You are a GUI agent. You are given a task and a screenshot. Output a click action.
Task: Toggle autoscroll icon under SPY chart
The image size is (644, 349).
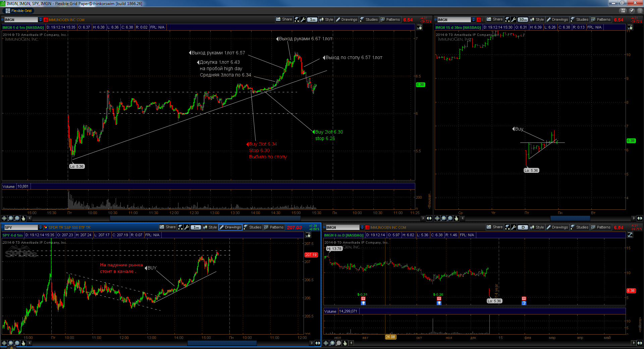click(318, 343)
